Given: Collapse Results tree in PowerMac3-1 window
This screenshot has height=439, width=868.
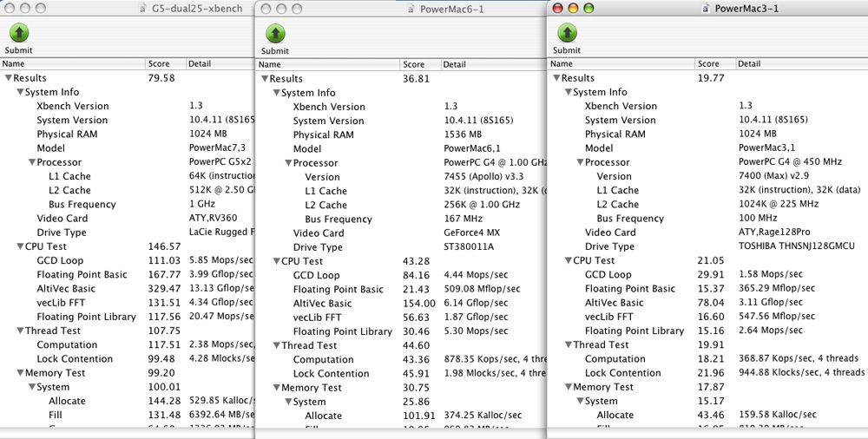Looking at the screenshot, I should (x=555, y=78).
